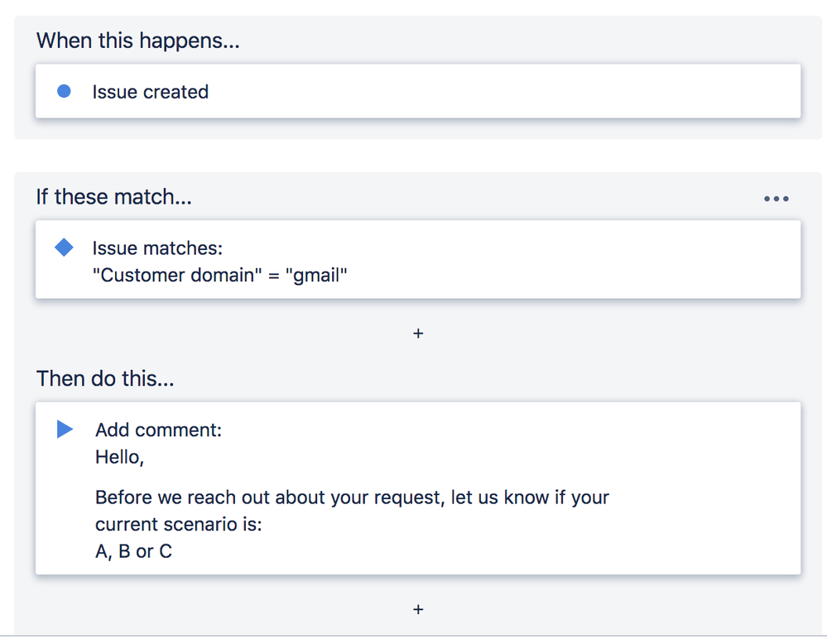827x644 pixels.
Task: Click the 'Add comment:' action label
Action: pos(158,430)
